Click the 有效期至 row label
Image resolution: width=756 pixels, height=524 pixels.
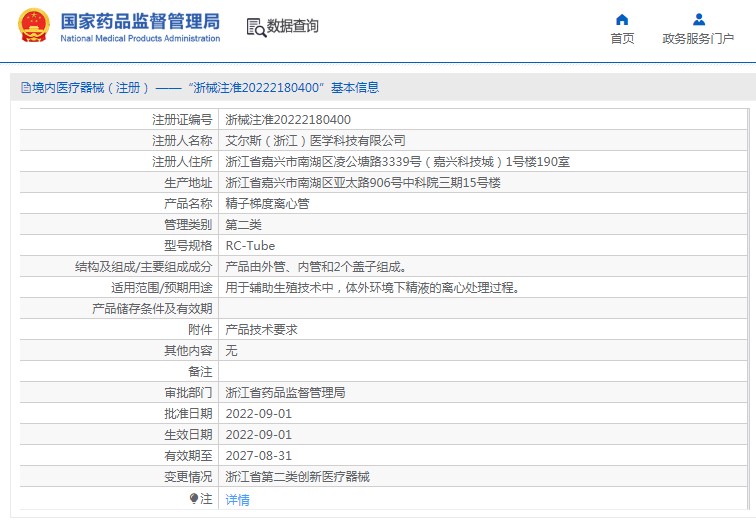click(189, 456)
